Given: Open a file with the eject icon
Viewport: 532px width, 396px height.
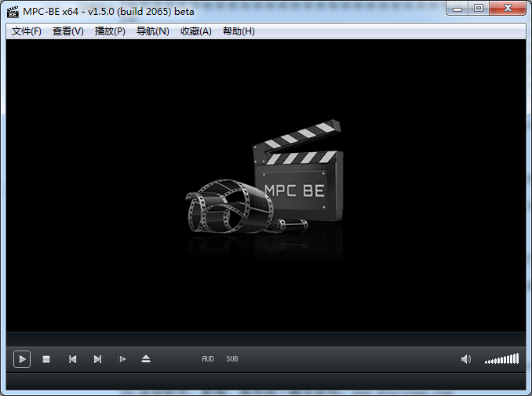Looking at the screenshot, I should coord(146,359).
